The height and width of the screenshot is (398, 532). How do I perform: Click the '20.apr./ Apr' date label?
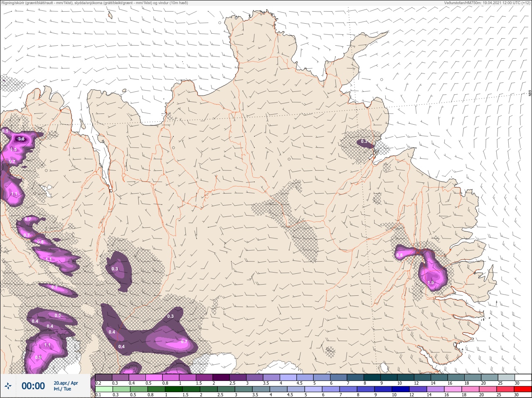pos(66,383)
